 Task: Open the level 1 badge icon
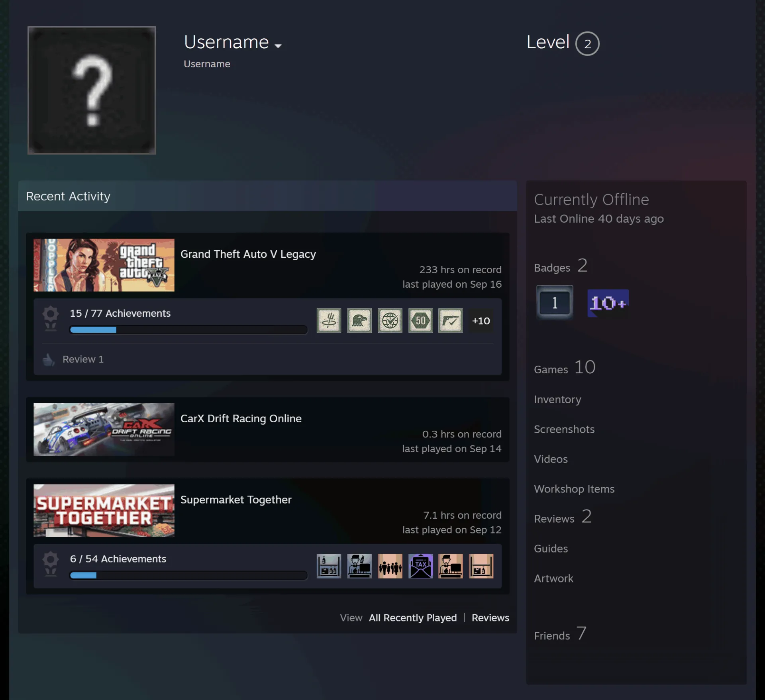tap(555, 302)
